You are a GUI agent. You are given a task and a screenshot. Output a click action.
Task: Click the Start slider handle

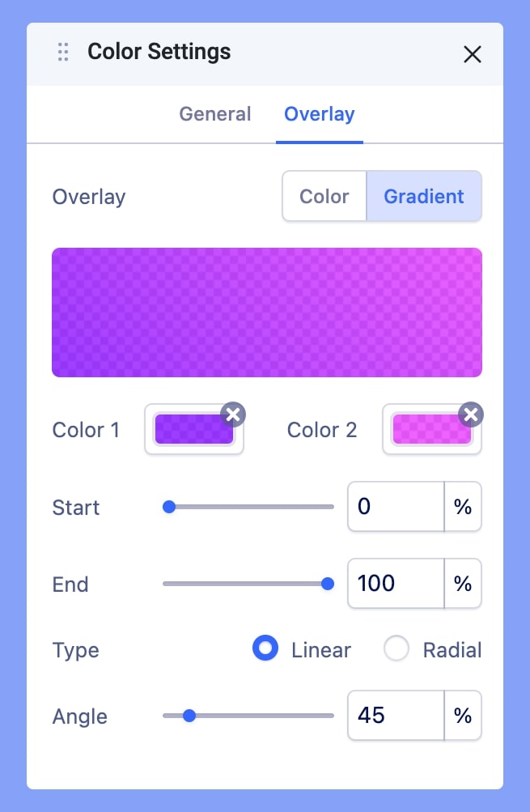(169, 507)
